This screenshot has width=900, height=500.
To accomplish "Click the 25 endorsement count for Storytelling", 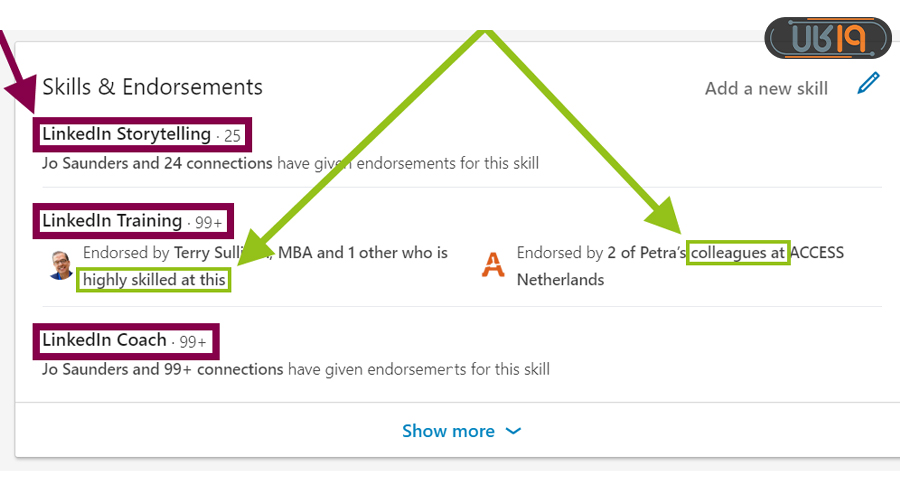I will point(233,135).
